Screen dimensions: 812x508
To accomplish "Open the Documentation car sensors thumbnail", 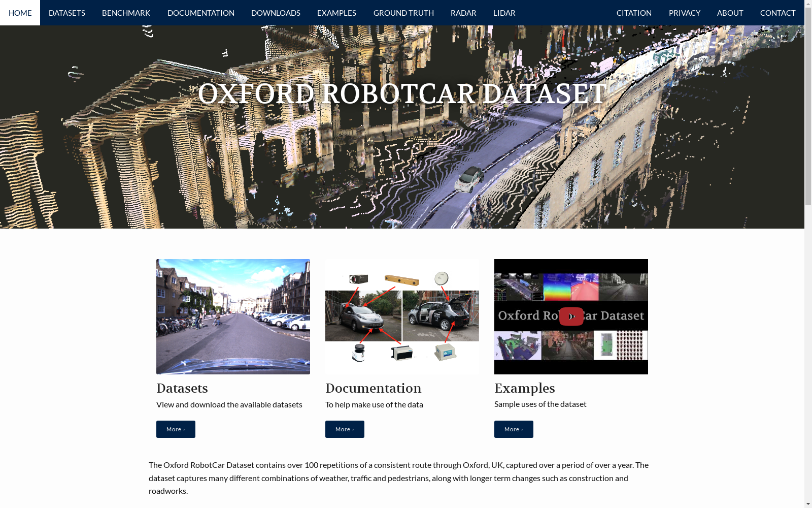I will (402, 316).
